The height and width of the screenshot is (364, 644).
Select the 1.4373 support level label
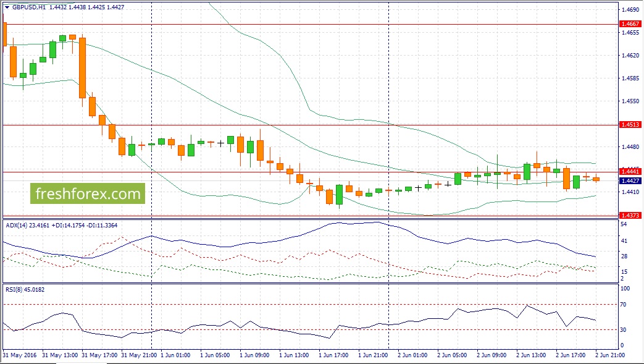pos(630,215)
